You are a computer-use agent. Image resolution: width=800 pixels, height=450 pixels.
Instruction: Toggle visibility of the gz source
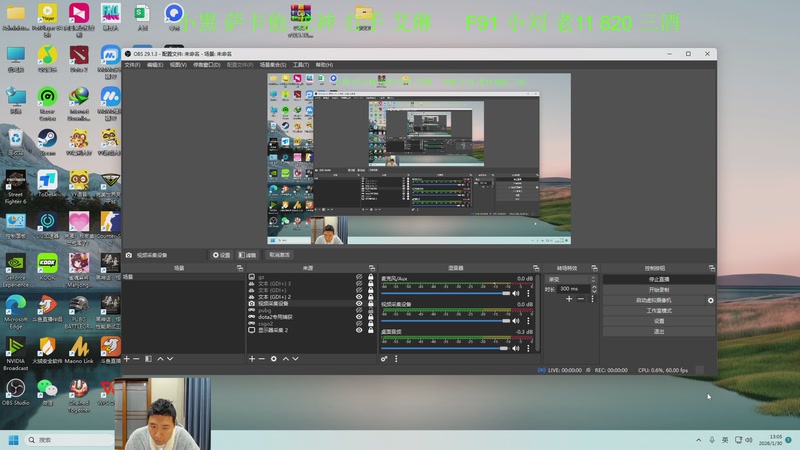click(359, 277)
